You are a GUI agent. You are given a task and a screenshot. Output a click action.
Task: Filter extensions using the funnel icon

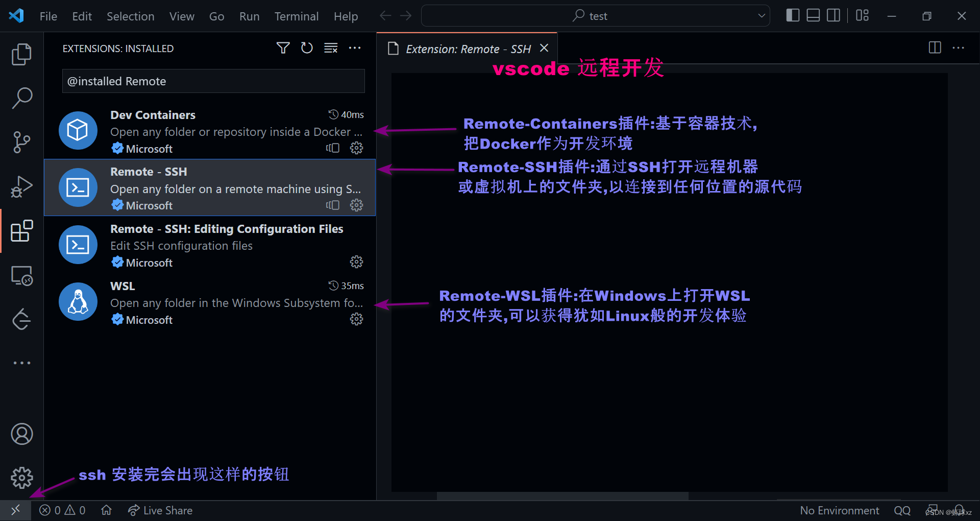click(283, 48)
